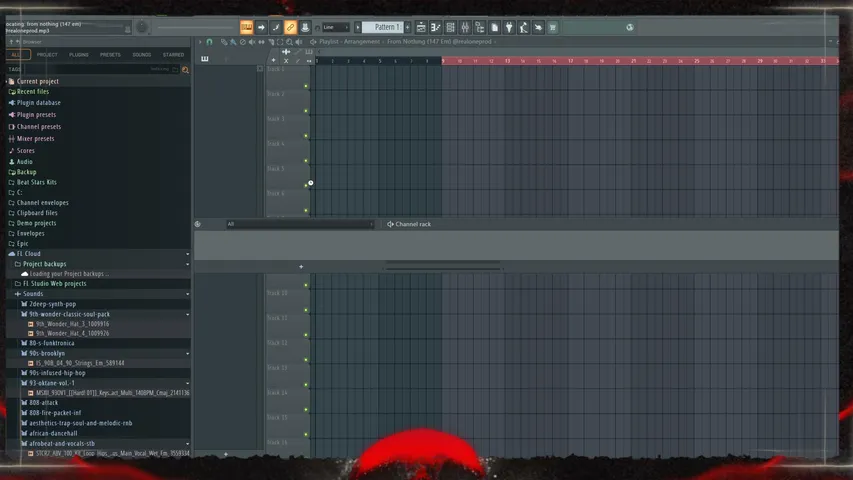This screenshot has width=853, height=480.
Task: Mute Track 11 using its green dot
Action: (x=306, y=335)
